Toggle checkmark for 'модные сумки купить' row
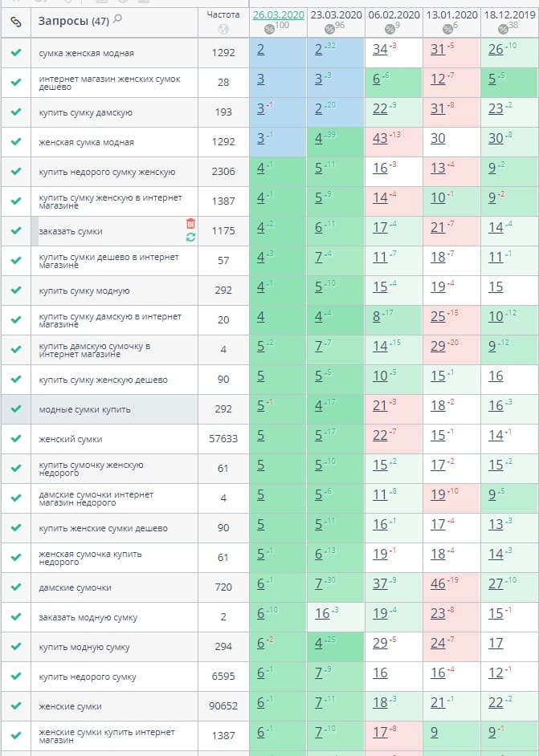539x756 pixels. [16, 408]
